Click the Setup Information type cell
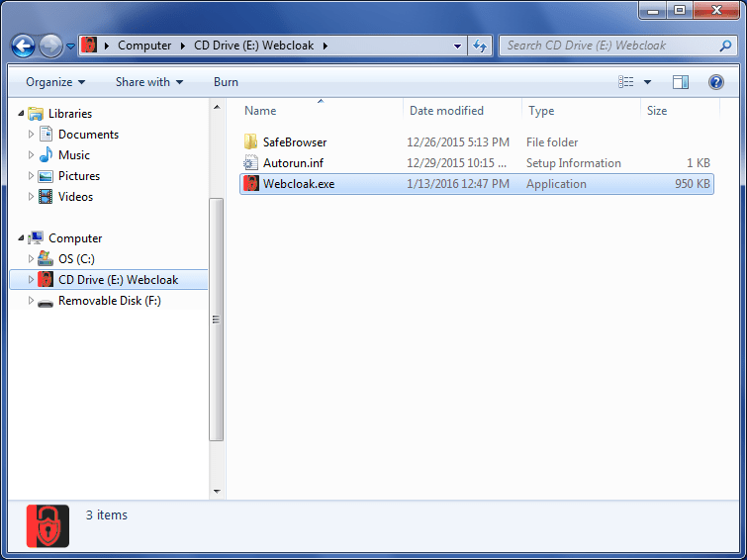The image size is (747, 560). 574,163
